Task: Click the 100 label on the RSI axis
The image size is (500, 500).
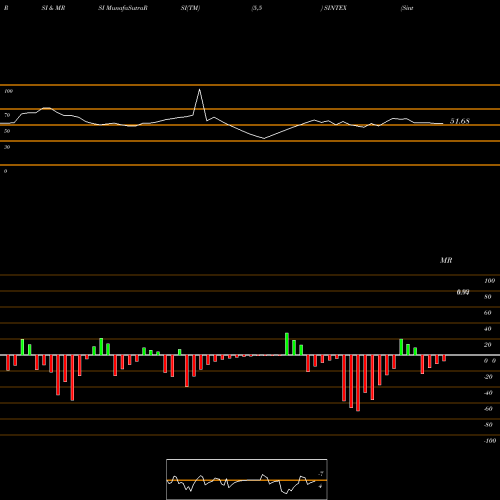Action: coord(8,91)
